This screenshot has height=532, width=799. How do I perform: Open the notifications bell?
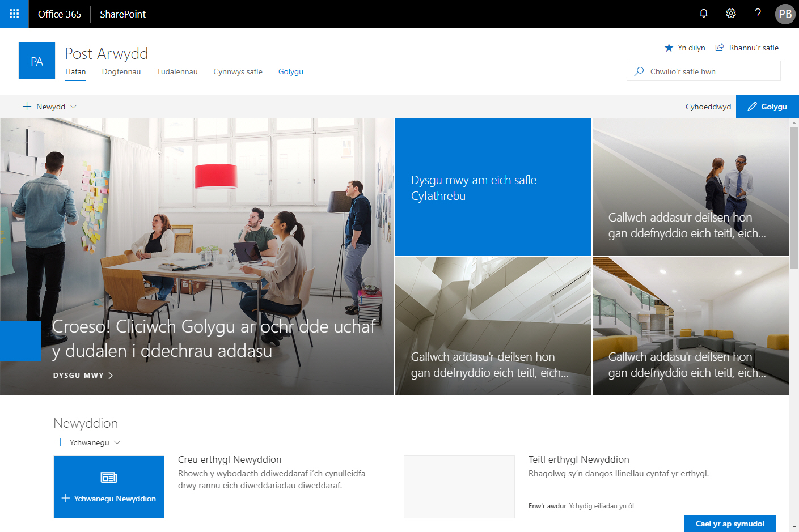point(704,14)
